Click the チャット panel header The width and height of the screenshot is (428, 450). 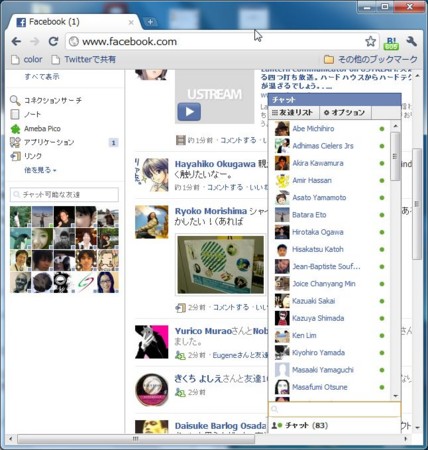coord(335,100)
